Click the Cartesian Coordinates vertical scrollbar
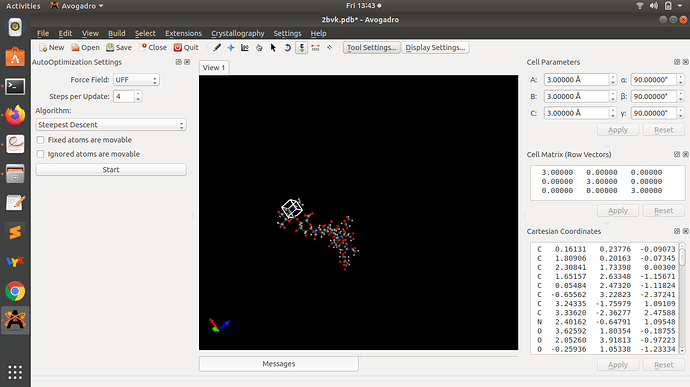 682,298
